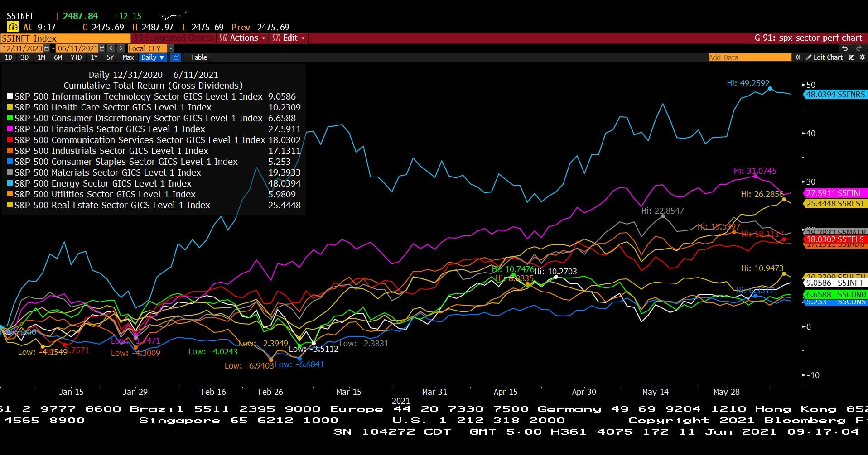868x455 pixels.
Task: Open the start date calendar picker
Action: click(x=47, y=48)
